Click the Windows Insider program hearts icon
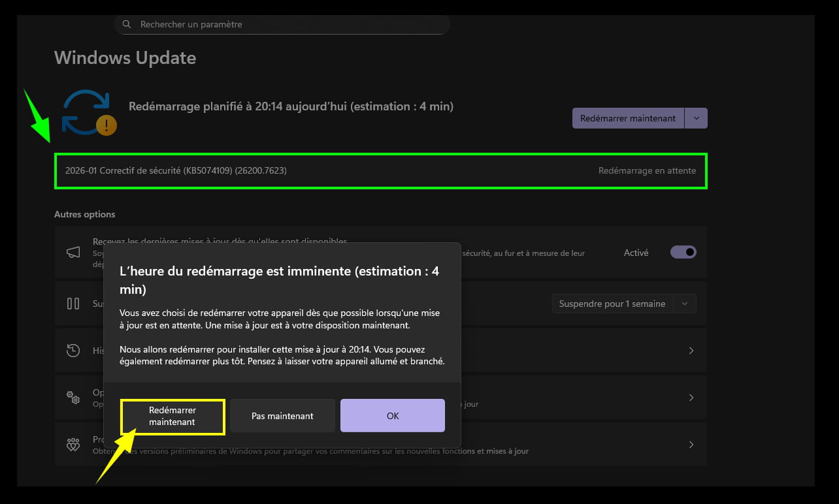Screen dimensions: 839x504 click(x=73, y=445)
